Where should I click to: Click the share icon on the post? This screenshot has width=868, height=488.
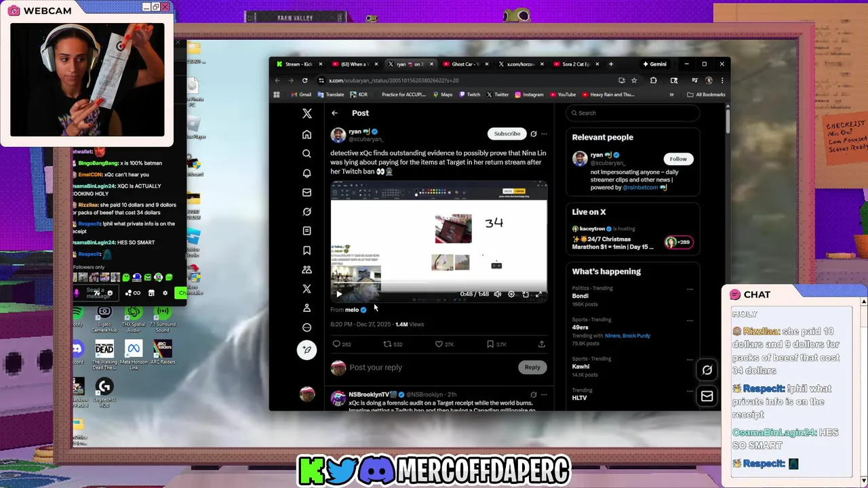[x=541, y=344]
